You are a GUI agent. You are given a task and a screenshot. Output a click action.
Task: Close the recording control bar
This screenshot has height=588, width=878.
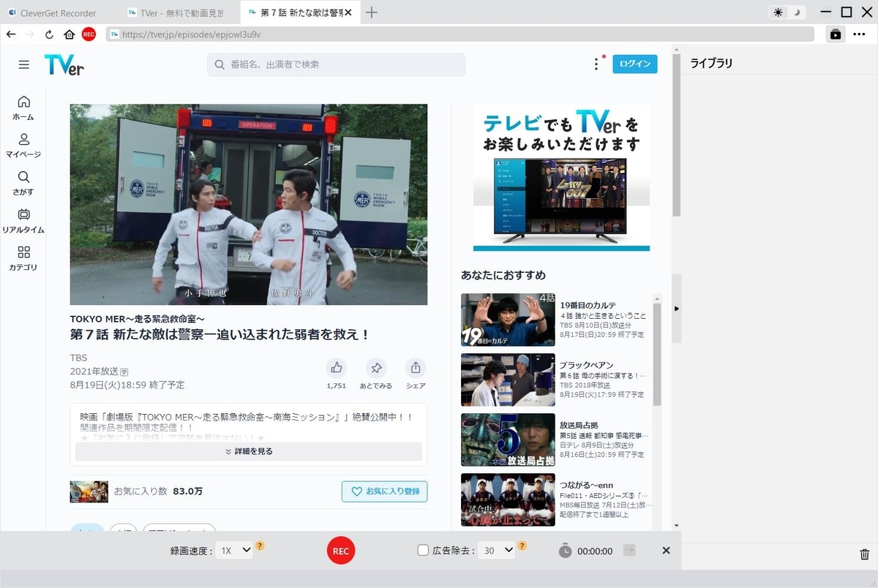coord(666,551)
